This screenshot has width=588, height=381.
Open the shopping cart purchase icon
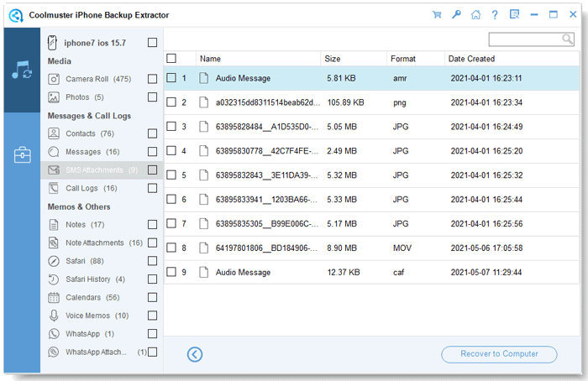437,14
